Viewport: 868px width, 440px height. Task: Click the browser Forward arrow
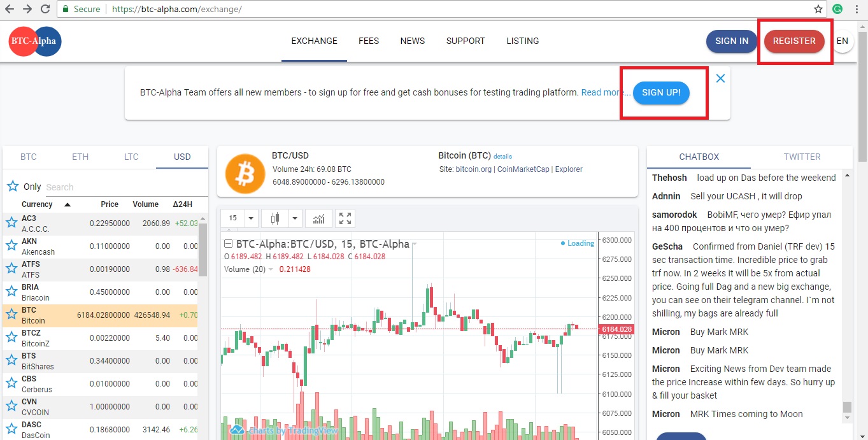(27, 9)
